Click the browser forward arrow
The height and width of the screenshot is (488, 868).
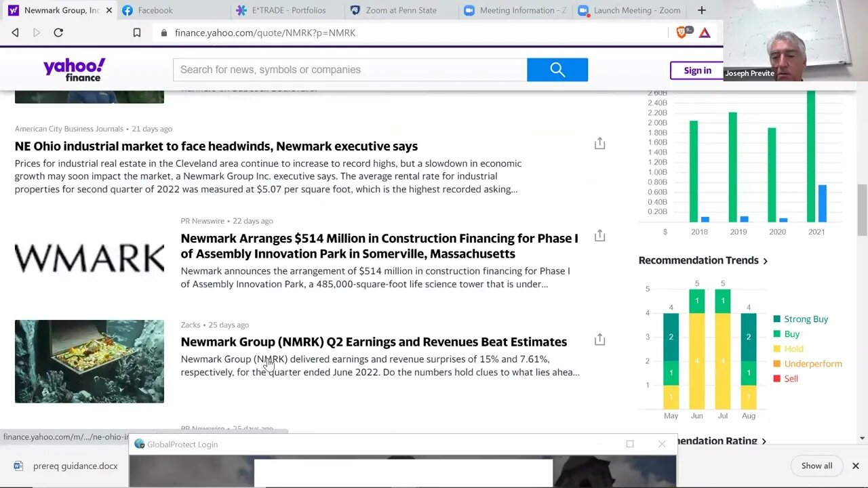point(37,33)
